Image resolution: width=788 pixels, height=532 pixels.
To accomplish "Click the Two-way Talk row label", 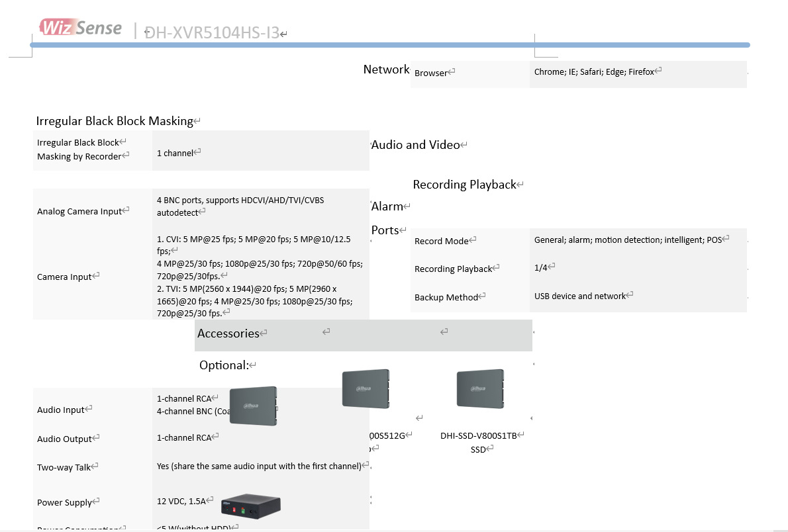I will pos(64,468).
